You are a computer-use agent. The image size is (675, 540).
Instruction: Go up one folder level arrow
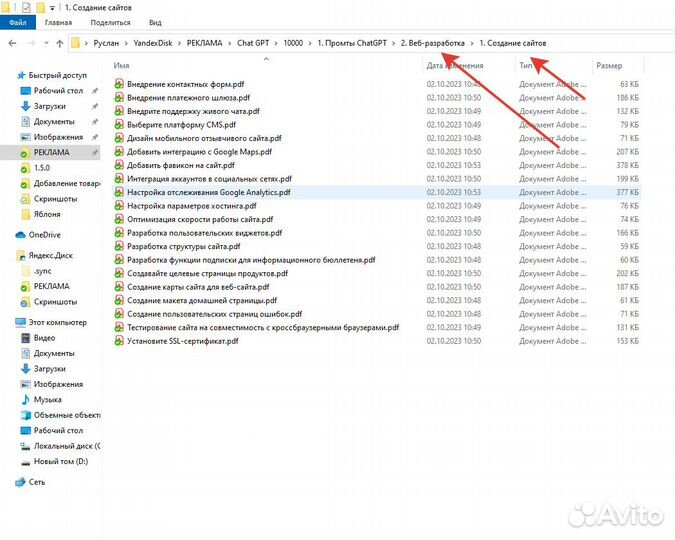[x=60, y=43]
